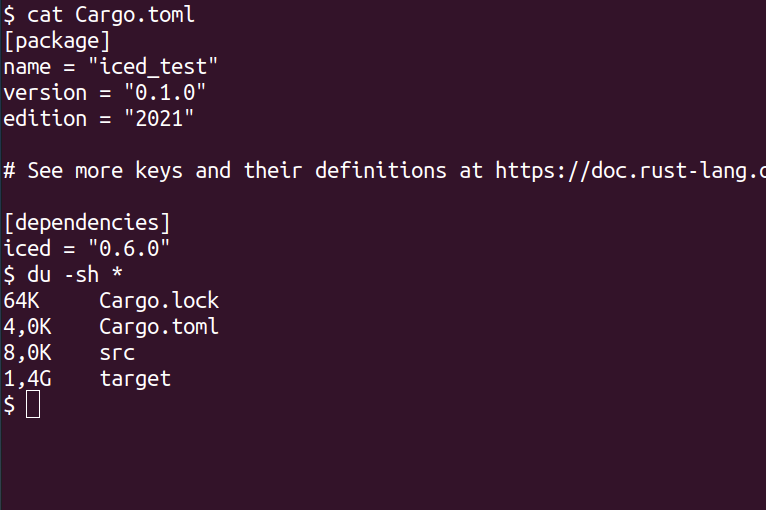This screenshot has height=510, width=766.
Task: Click the 'du -sh *' command text
Action: [x=75, y=275]
